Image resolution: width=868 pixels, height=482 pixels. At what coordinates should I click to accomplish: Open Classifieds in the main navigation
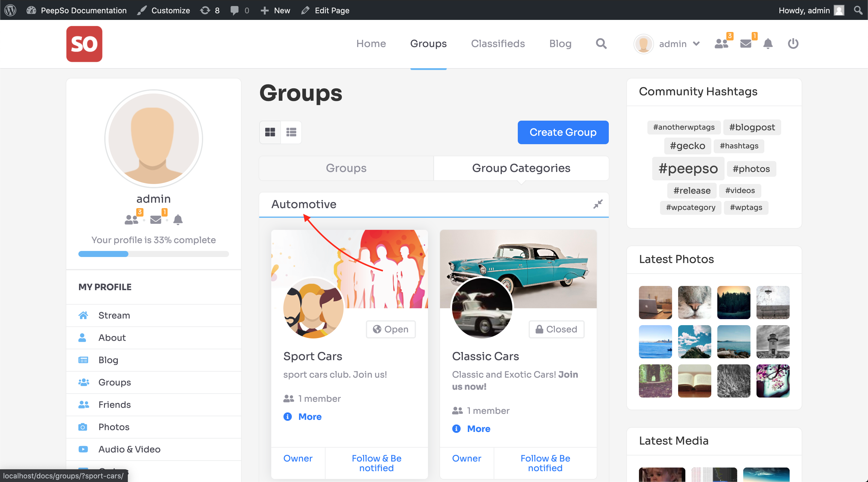click(x=498, y=43)
